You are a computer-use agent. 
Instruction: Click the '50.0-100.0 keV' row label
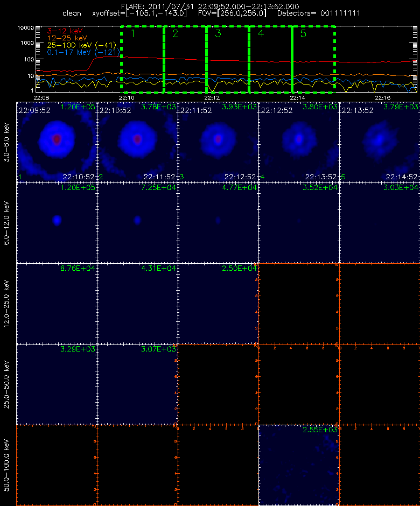click(x=7, y=465)
